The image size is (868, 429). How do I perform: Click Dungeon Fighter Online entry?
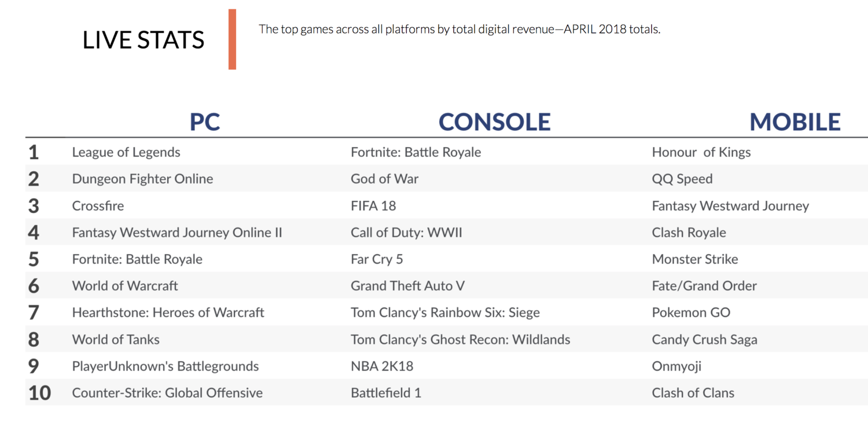coord(142,179)
